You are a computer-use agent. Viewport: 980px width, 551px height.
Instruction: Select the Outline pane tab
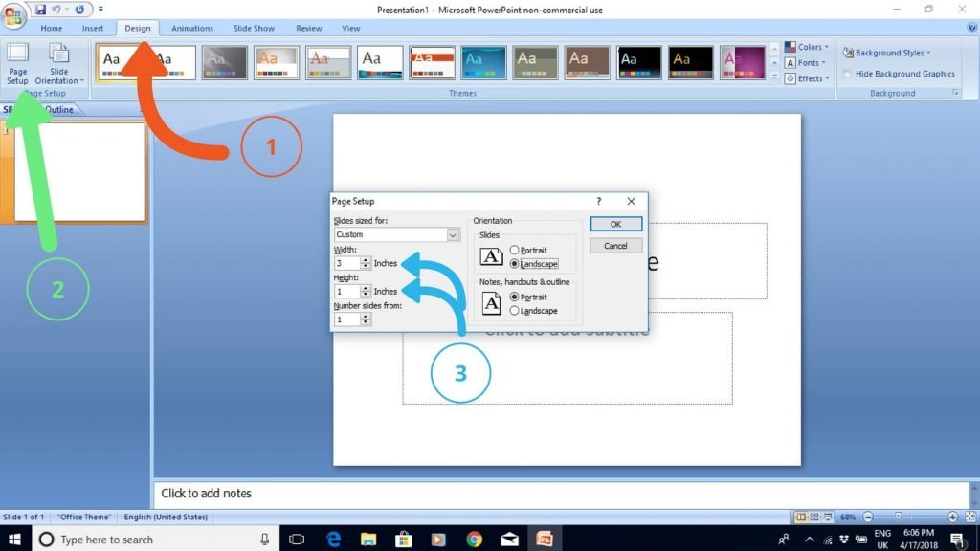point(59,109)
